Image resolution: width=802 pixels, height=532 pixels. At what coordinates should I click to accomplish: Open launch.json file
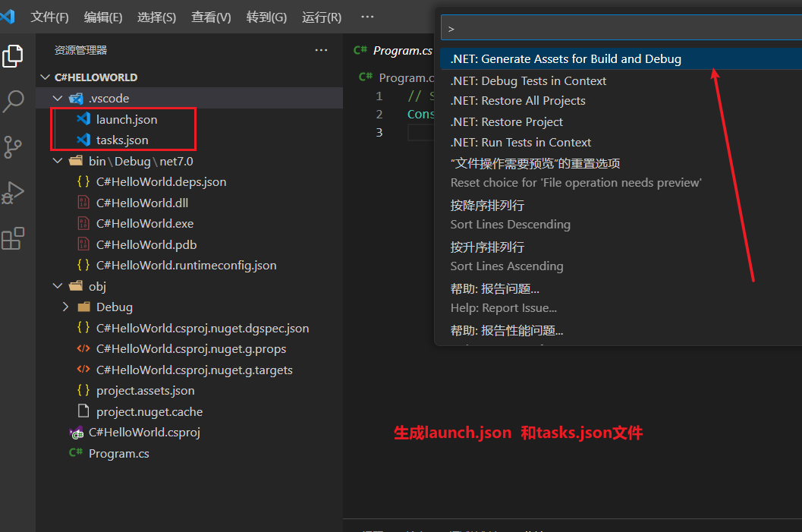pyautogui.click(x=127, y=119)
